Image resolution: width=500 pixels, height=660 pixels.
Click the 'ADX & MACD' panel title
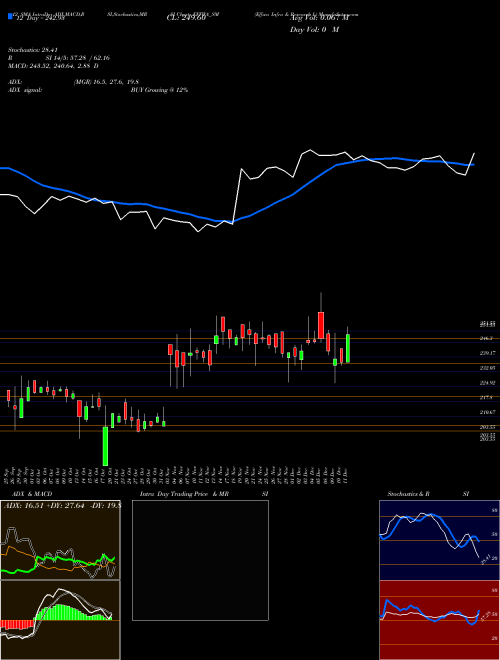pyautogui.click(x=32, y=494)
